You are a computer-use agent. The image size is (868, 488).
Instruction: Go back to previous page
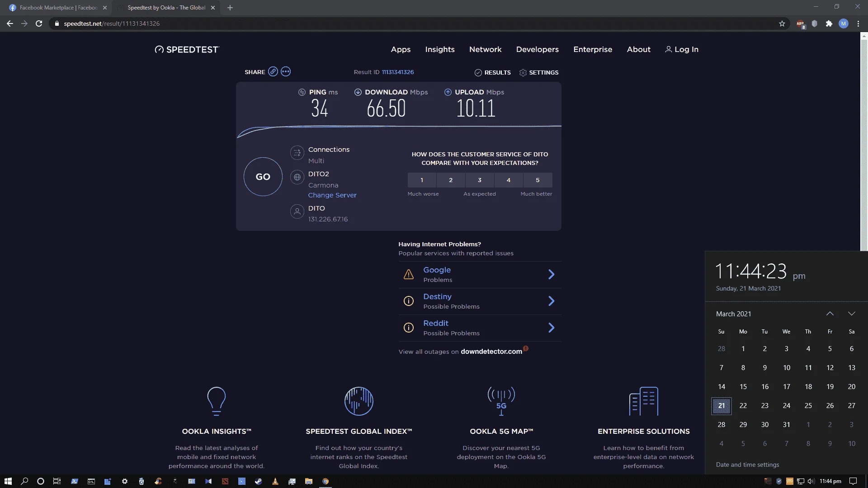coord(10,23)
